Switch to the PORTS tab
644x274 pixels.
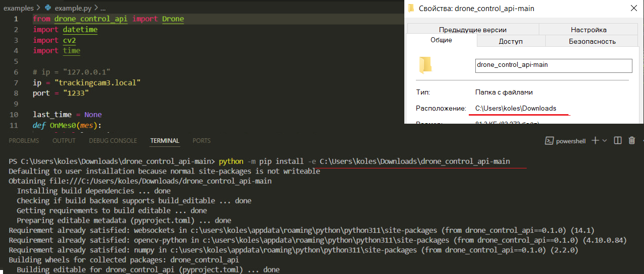point(201,141)
